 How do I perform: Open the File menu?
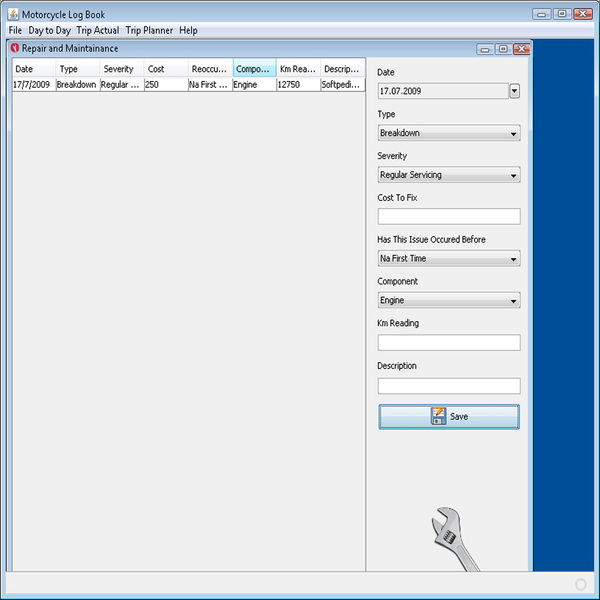[x=15, y=30]
